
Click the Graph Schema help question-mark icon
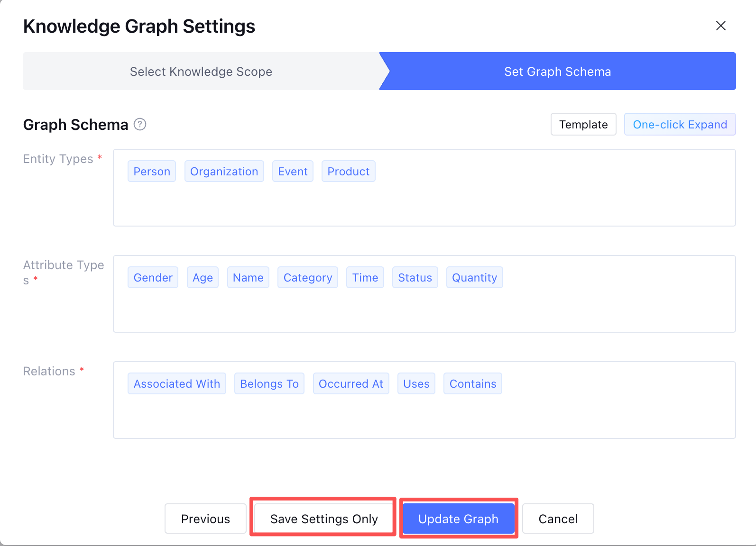[x=140, y=124]
